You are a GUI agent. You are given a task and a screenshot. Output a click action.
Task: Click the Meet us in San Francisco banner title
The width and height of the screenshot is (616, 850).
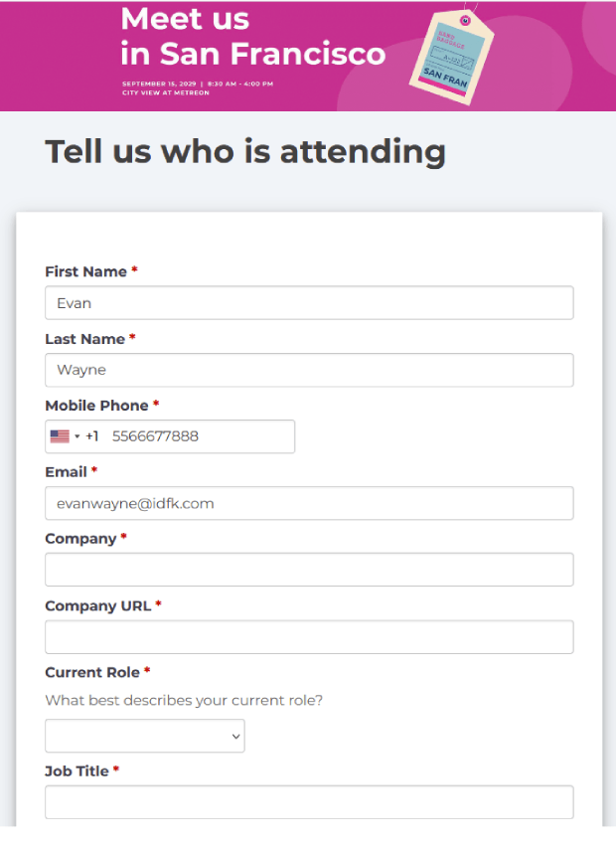253,37
